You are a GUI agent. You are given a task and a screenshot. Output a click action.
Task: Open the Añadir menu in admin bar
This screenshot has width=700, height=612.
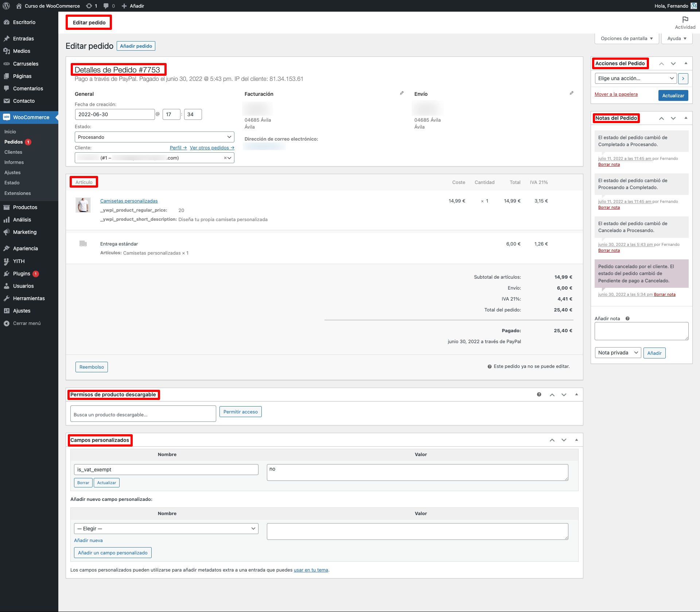click(133, 6)
